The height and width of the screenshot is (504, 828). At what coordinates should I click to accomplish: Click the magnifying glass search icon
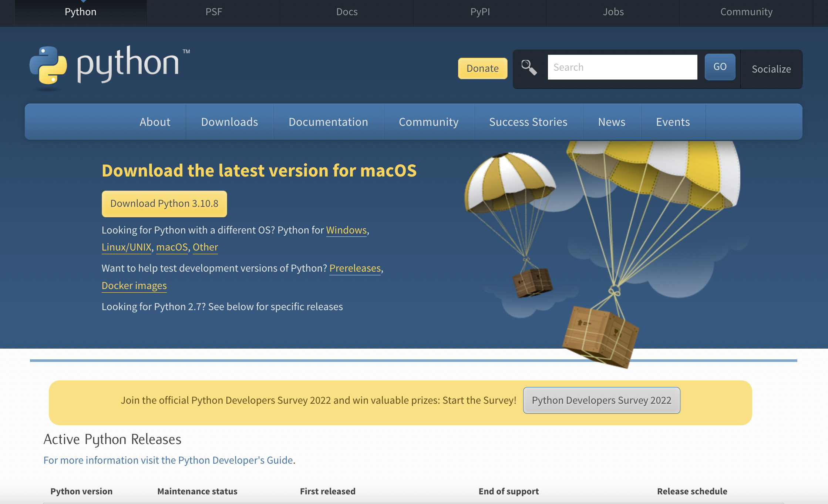pos(529,67)
